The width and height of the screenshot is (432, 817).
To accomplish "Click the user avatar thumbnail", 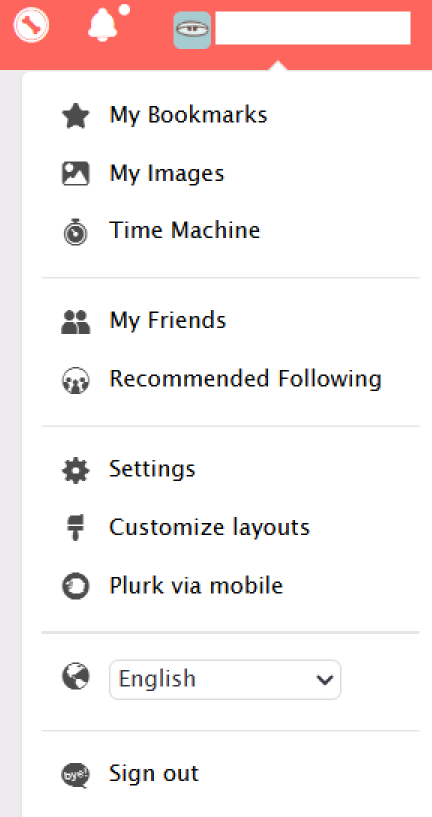I will tap(192, 30).
